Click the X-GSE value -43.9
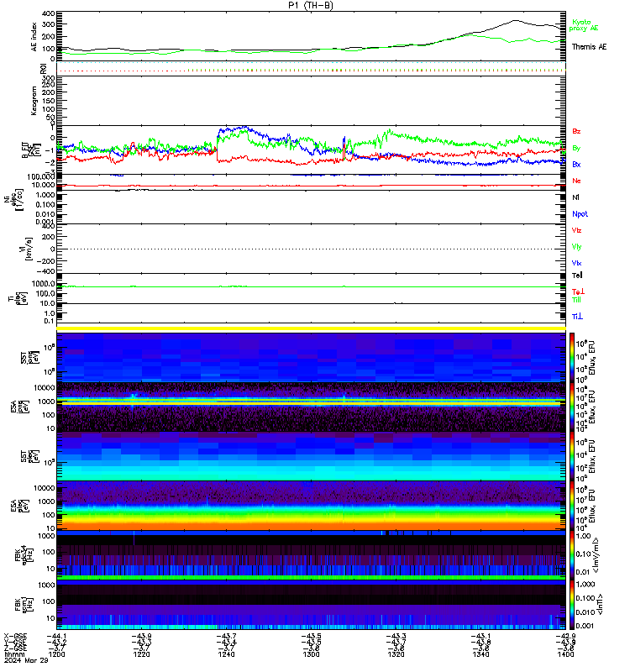Image resolution: width=630 pixels, height=672 pixels. pyautogui.click(x=141, y=637)
